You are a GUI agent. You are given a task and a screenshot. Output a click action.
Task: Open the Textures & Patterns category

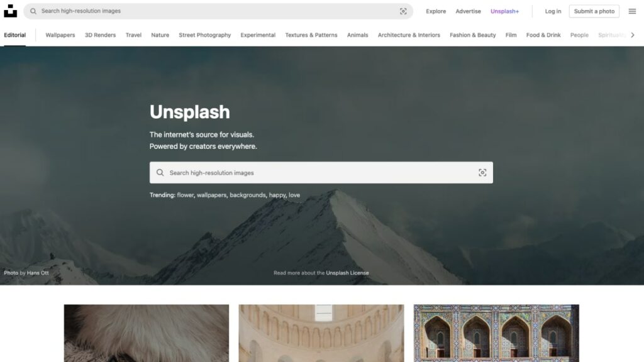click(x=311, y=35)
